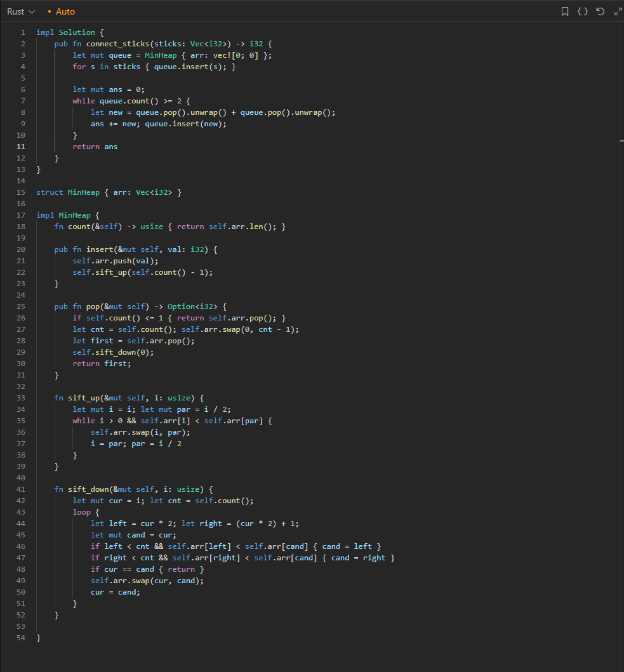
Task: Click 'return first;' on line 30
Action: click(102, 364)
